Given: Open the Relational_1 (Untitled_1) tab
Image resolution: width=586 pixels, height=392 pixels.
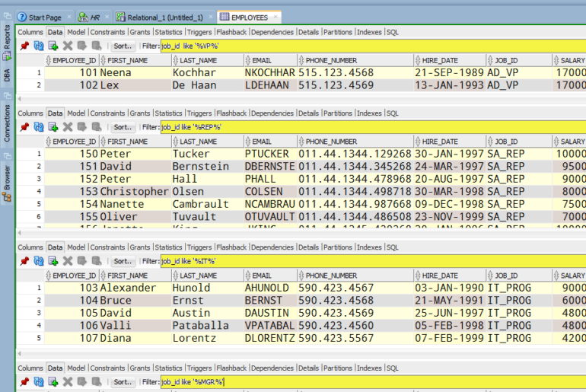Looking at the screenshot, I should [164, 18].
